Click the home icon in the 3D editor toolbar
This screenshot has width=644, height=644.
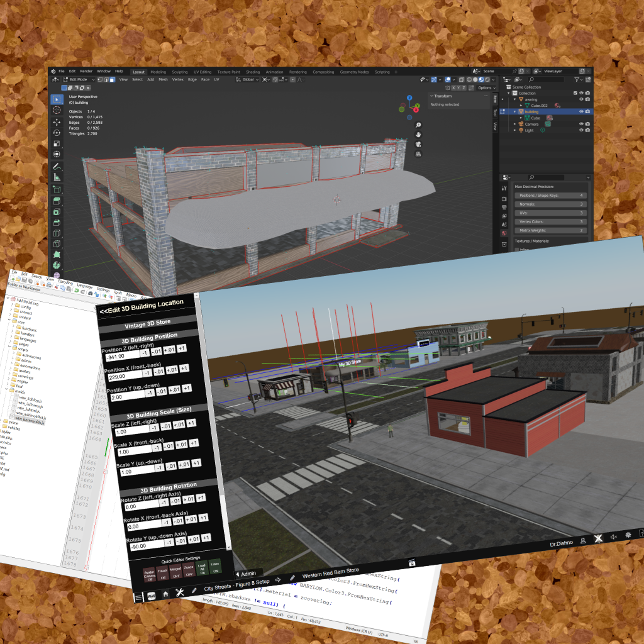165,594
